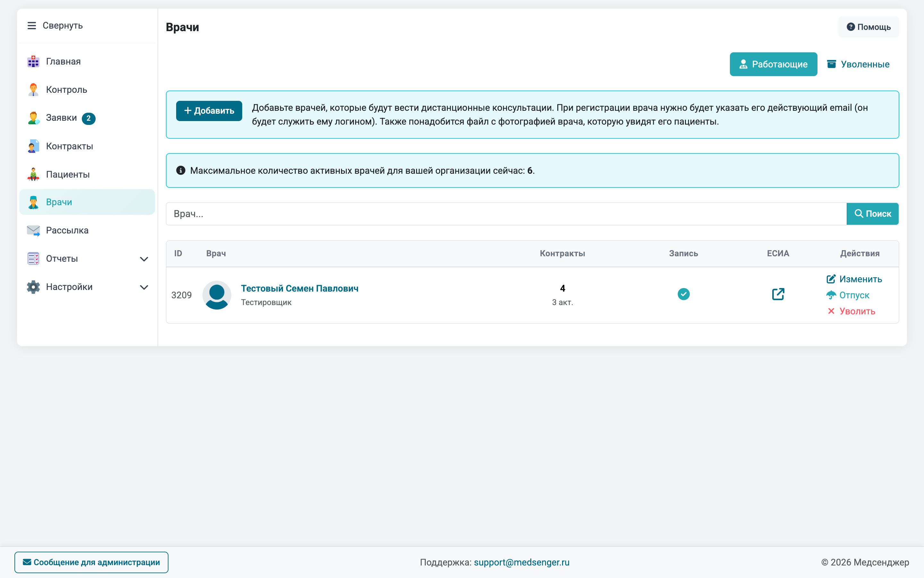Expand the Отчеты submenu chevron
The height and width of the screenshot is (578, 924).
[144, 259]
